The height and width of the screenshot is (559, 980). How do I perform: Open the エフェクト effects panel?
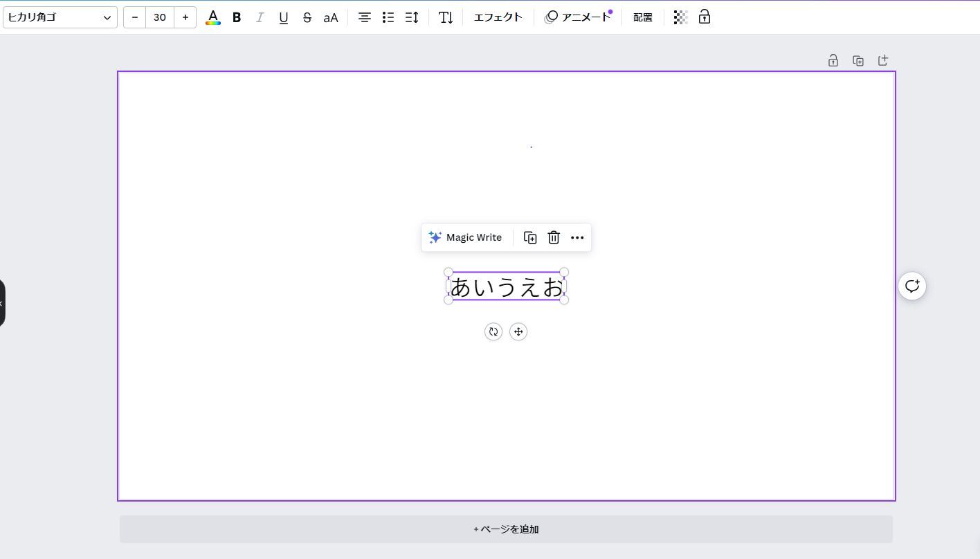(498, 17)
